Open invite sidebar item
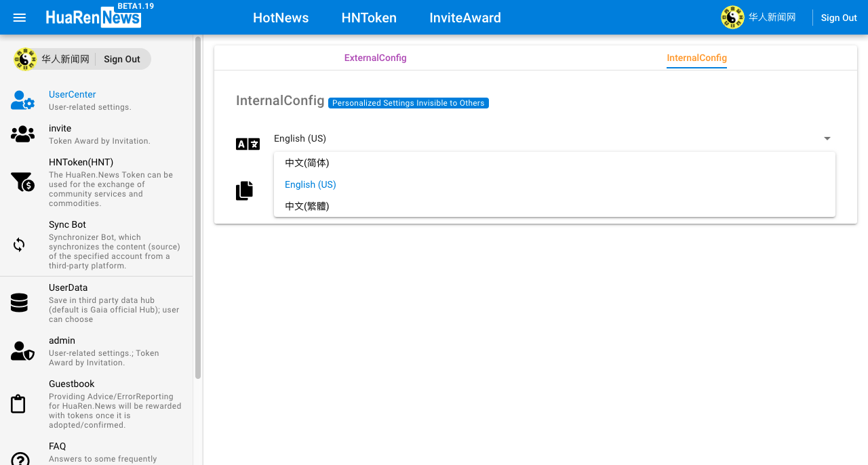868x465 pixels. 96,135
